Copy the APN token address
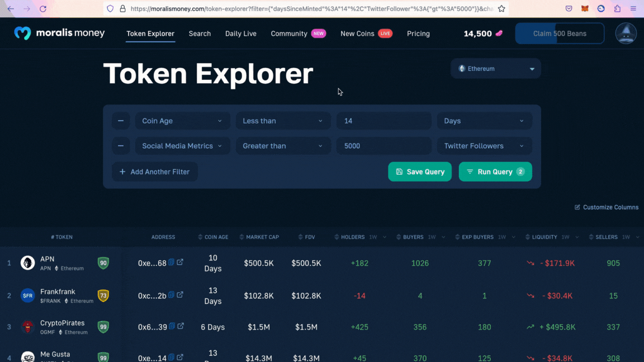Viewport: 644px width, 362px height. (x=171, y=262)
